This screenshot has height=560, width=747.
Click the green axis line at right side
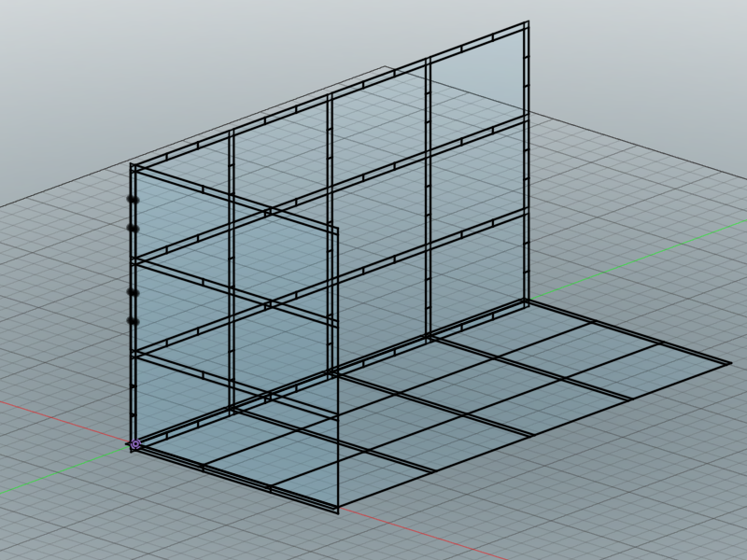639,260
